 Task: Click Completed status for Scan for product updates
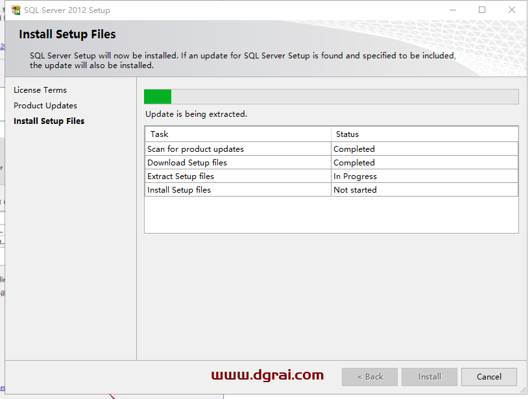[x=424, y=149]
